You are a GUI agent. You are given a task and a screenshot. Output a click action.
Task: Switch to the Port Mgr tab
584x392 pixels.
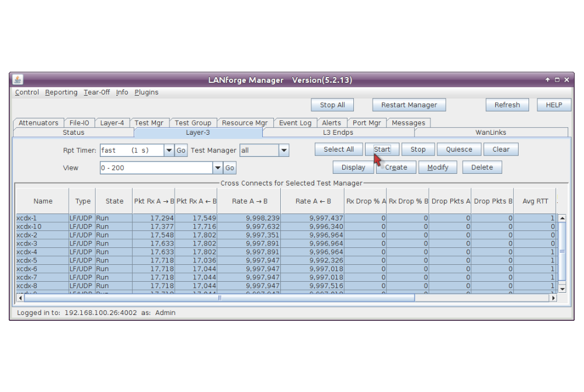point(367,123)
